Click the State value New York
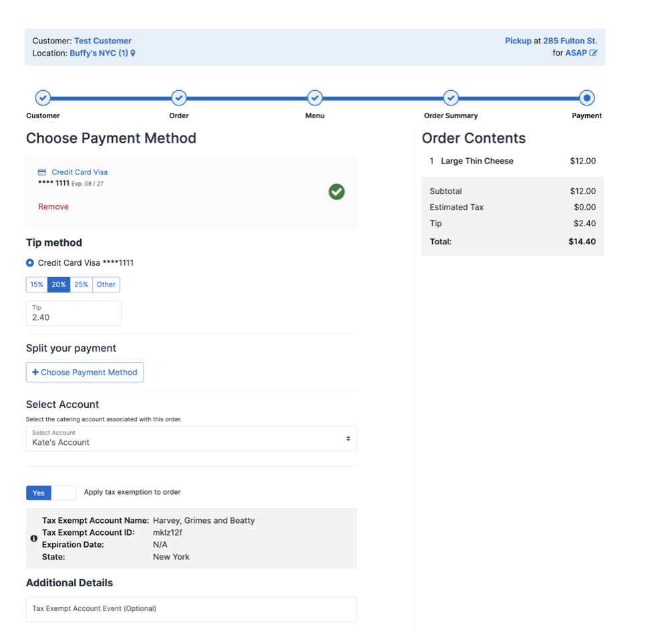Image resolution: width=672 pixels, height=637 pixels. (x=171, y=558)
